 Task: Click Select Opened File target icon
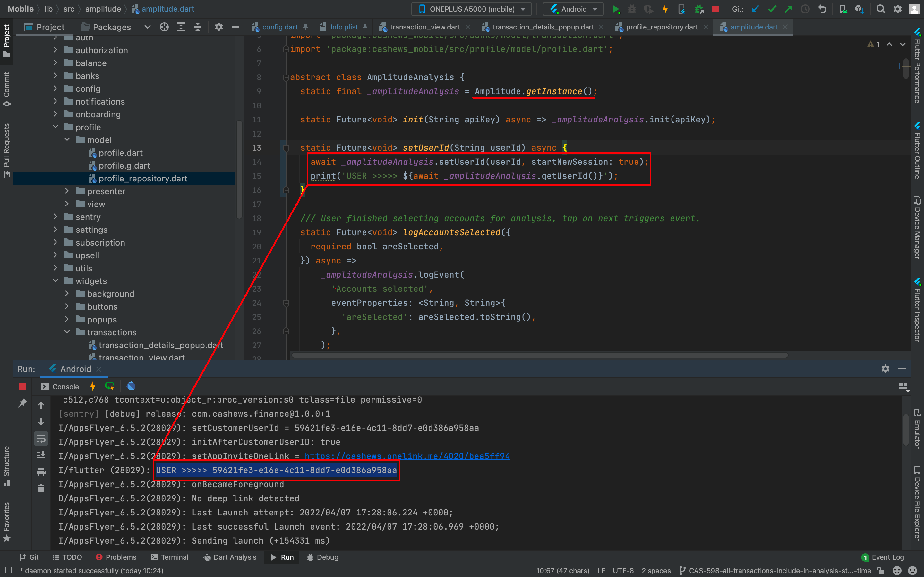pyautogui.click(x=164, y=27)
